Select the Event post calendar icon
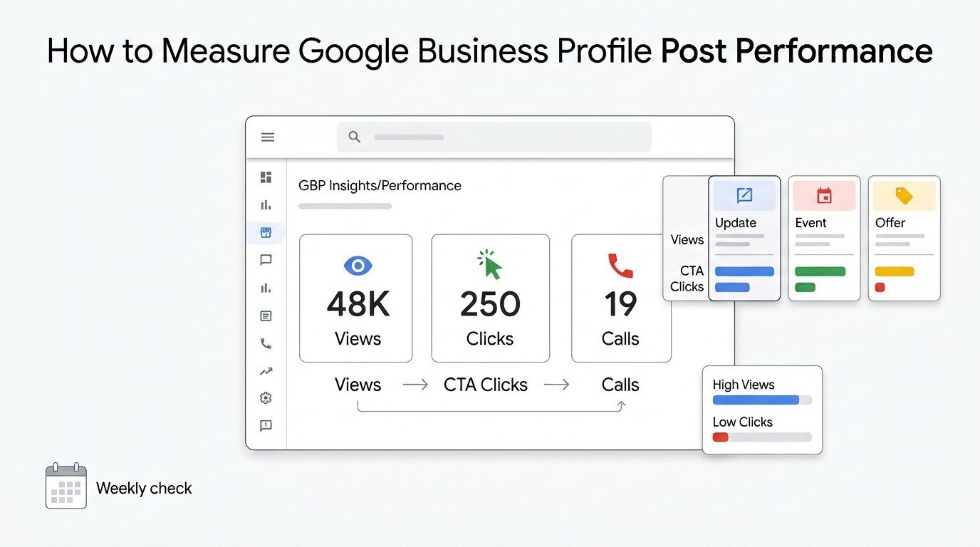The width and height of the screenshot is (980, 547). click(x=824, y=195)
